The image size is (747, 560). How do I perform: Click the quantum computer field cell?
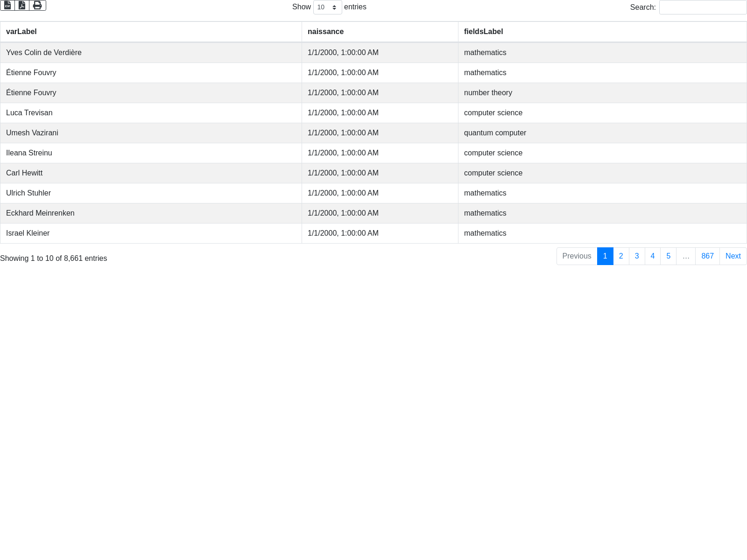[495, 133]
